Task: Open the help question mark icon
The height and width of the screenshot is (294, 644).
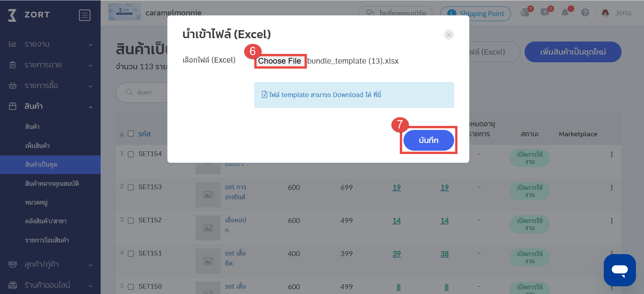Action: coord(585,13)
